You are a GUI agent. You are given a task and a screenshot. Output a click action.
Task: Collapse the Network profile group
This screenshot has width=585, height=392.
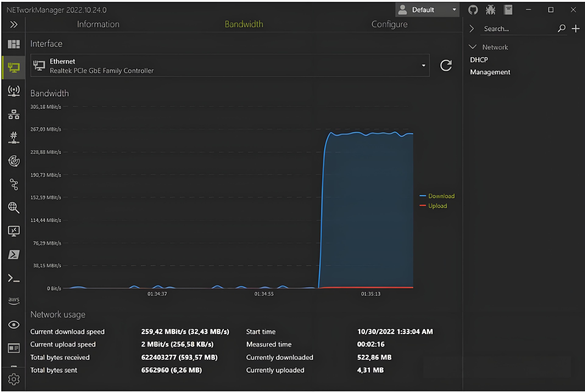click(x=473, y=47)
